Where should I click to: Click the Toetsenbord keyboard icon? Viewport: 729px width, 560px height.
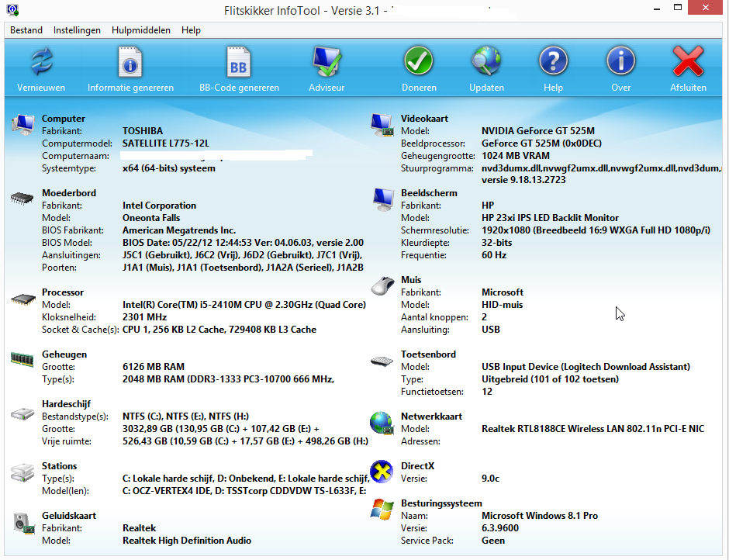click(382, 361)
